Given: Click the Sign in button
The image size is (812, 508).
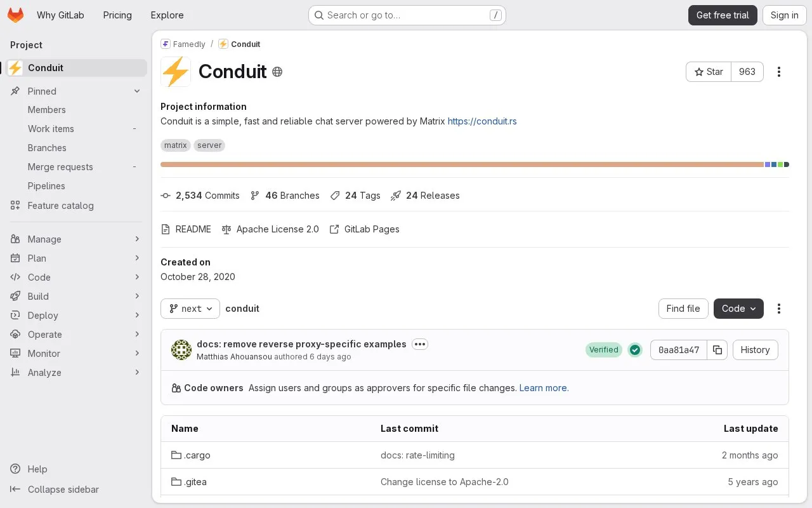Looking at the screenshot, I should coord(785,15).
